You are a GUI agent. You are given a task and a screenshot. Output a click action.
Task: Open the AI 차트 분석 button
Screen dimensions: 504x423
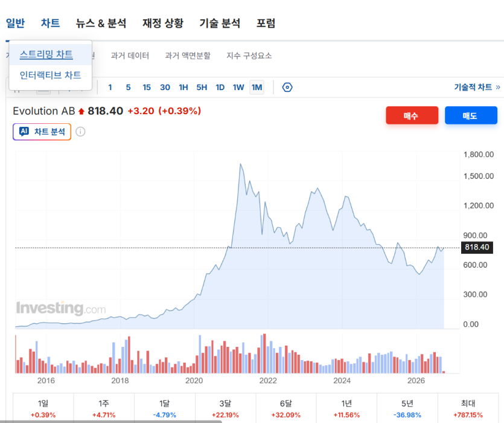click(42, 132)
